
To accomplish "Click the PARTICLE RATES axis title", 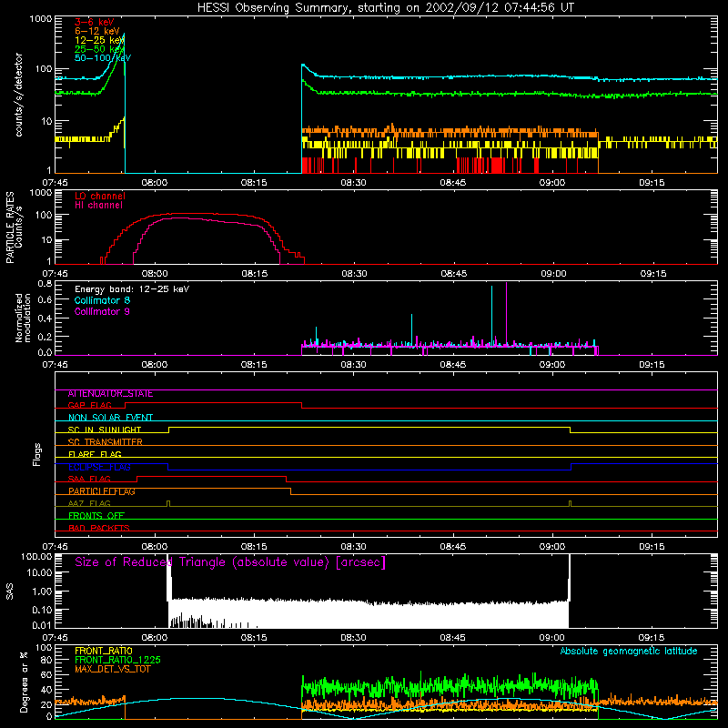I will click(x=14, y=227).
